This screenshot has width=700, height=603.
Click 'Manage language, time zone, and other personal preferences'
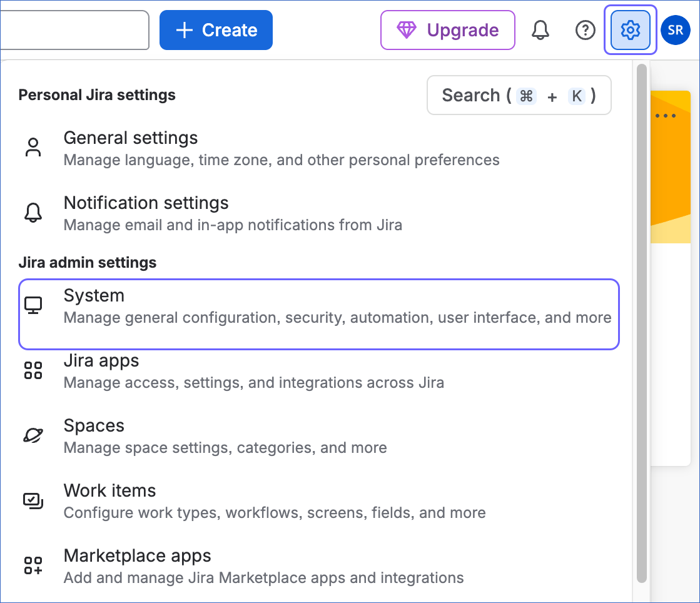(x=282, y=160)
